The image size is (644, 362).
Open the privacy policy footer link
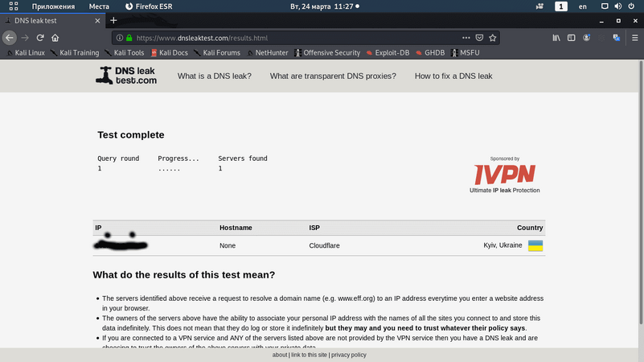[x=349, y=355]
